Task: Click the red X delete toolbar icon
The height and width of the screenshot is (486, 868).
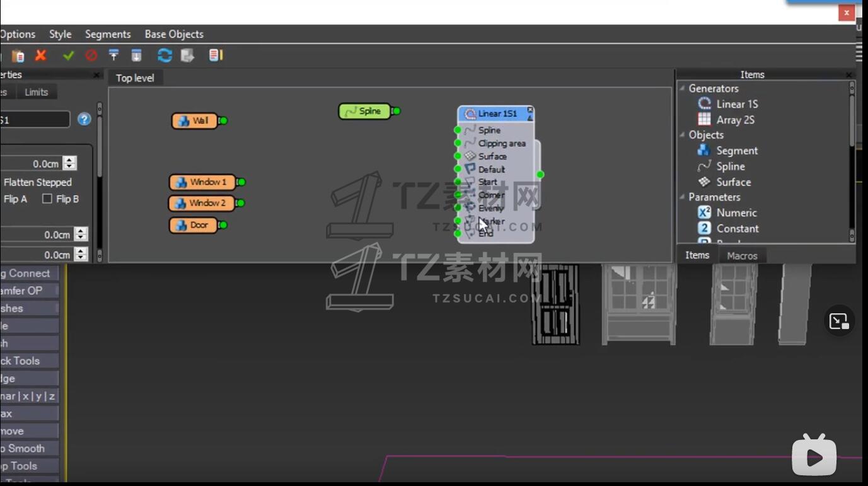Action: click(x=41, y=55)
